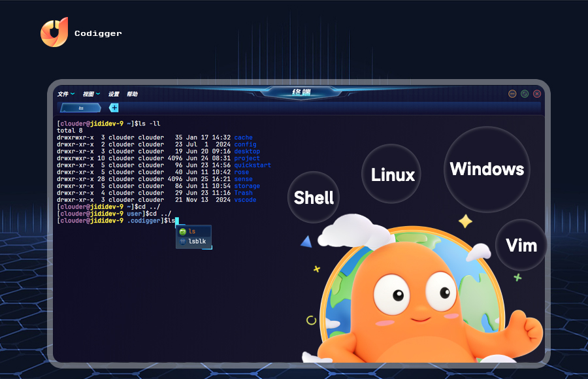
Task: Click the Linux bubble icon
Action: tap(391, 174)
